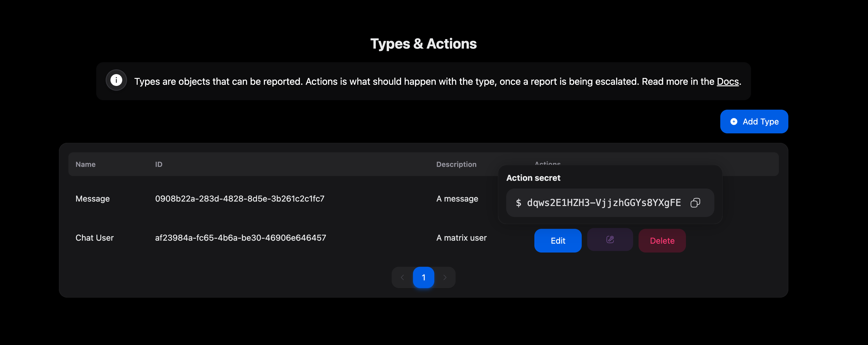Go to next page with right chevron
Viewport: 868px width, 345px height.
tap(445, 277)
